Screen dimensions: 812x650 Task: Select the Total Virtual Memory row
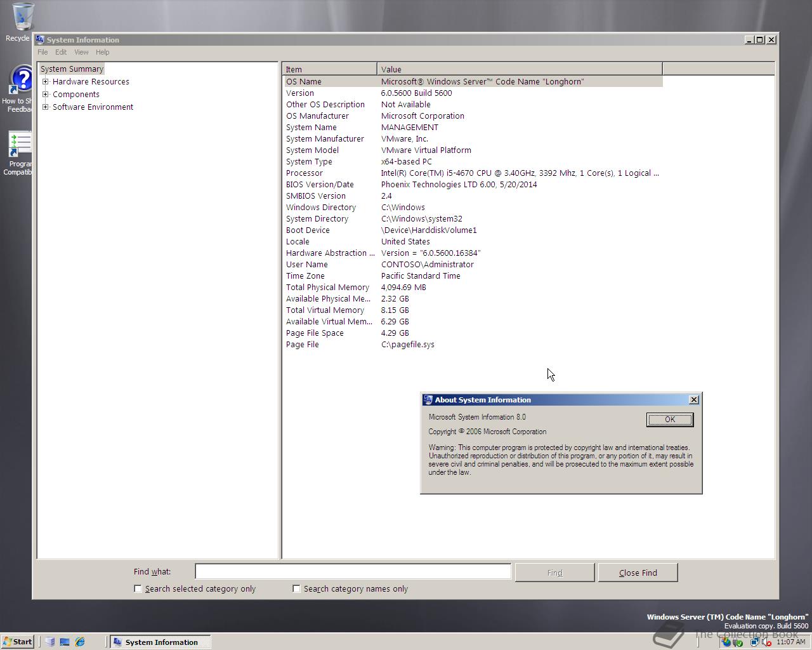tap(473, 310)
